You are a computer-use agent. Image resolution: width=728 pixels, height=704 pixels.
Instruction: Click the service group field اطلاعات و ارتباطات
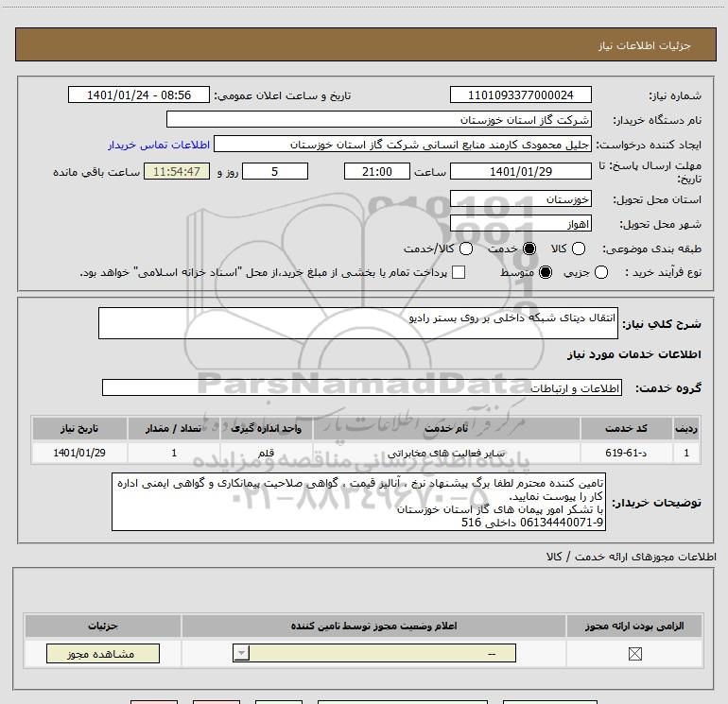(x=362, y=387)
